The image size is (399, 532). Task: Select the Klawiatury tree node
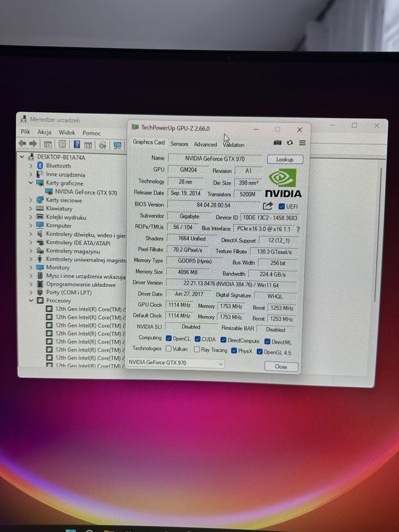click(60, 209)
